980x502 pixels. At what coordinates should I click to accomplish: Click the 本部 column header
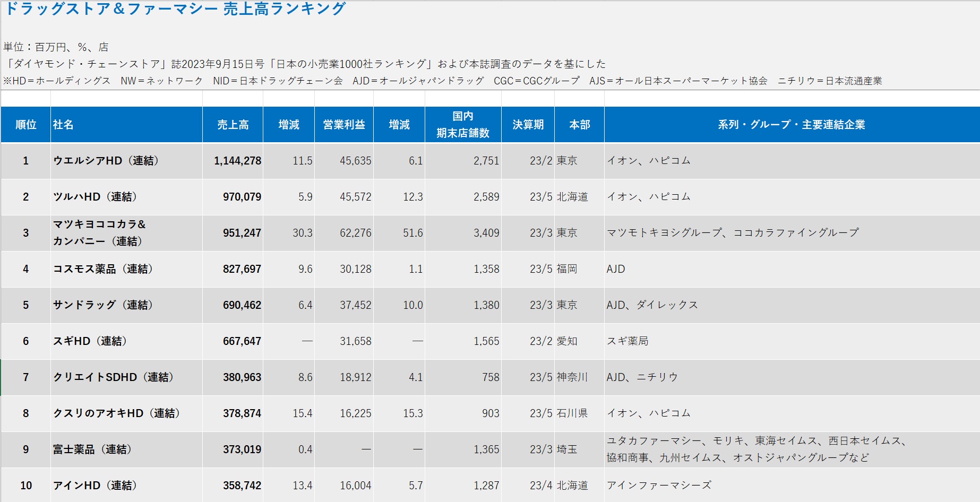point(579,125)
